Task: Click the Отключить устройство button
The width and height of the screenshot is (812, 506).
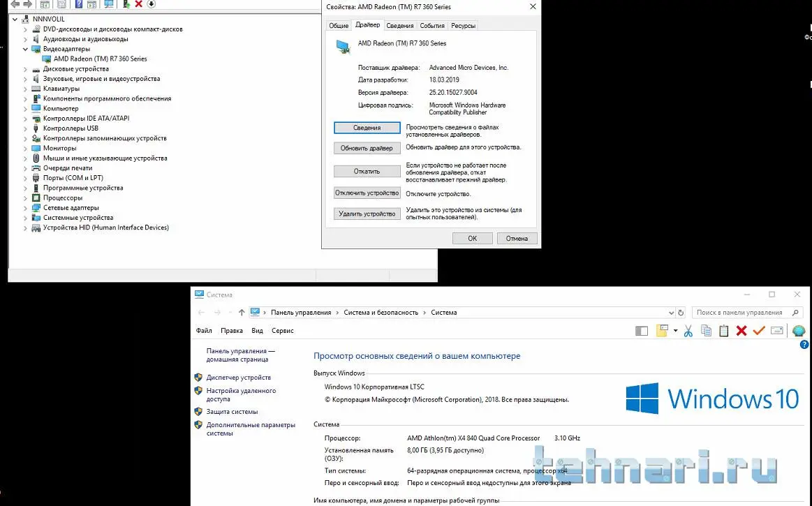Action: 367,193
